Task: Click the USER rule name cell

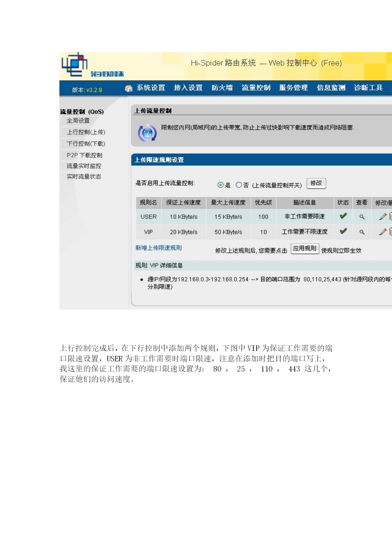Action: click(148, 217)
